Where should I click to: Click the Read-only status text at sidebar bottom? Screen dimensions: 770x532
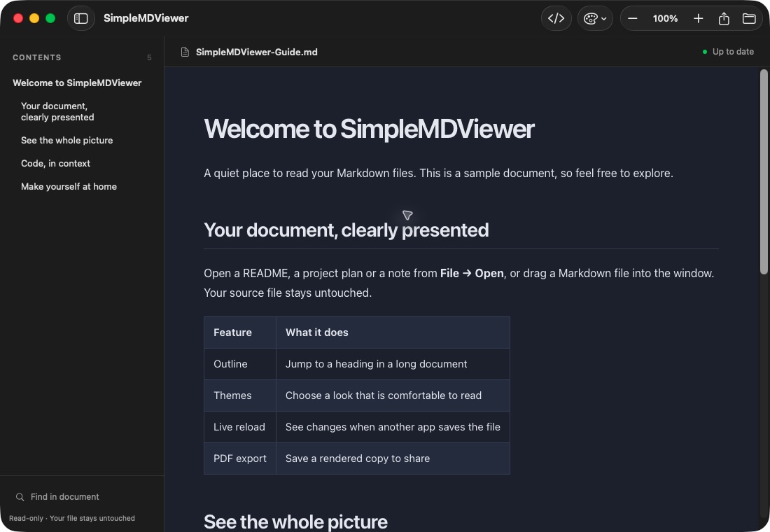71,518
